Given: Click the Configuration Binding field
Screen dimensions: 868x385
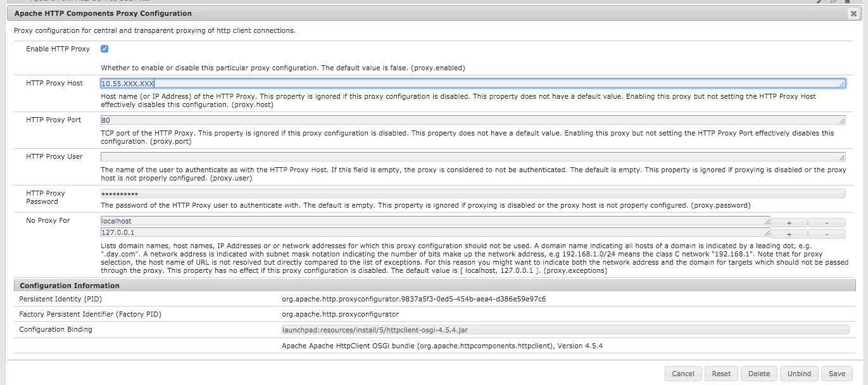Looking at the screenshot, I should (565, 329).
